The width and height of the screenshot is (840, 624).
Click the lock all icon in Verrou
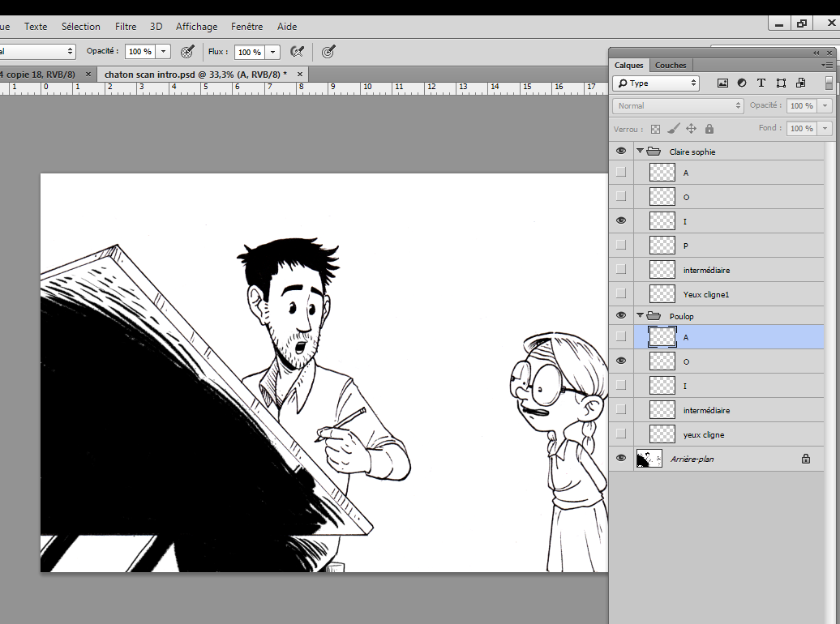(709, 129)
